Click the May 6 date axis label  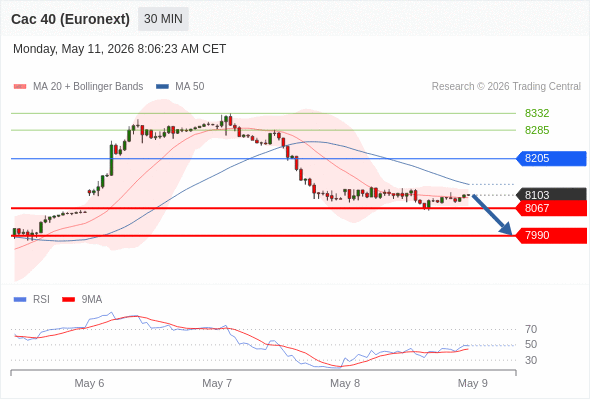point(89,383)
